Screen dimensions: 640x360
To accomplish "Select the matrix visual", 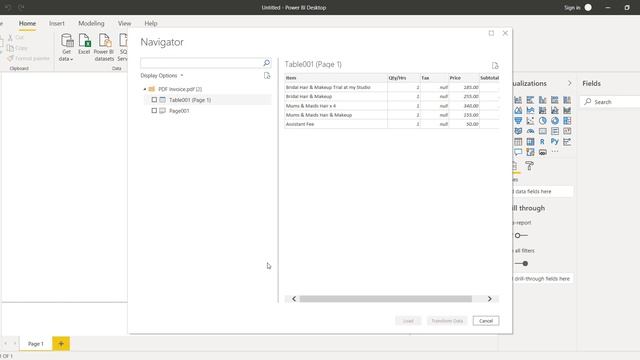I will 530,142.
